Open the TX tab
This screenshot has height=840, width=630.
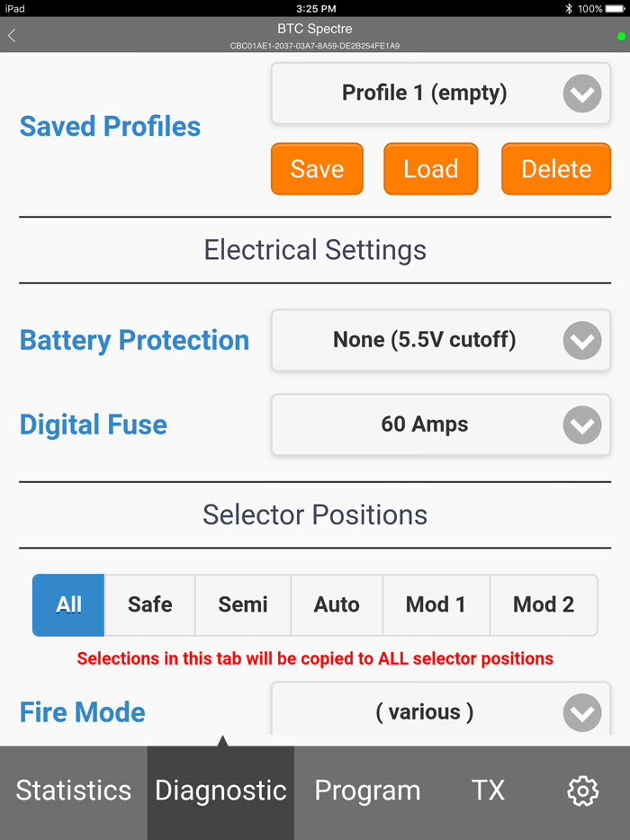coord(488,791)
